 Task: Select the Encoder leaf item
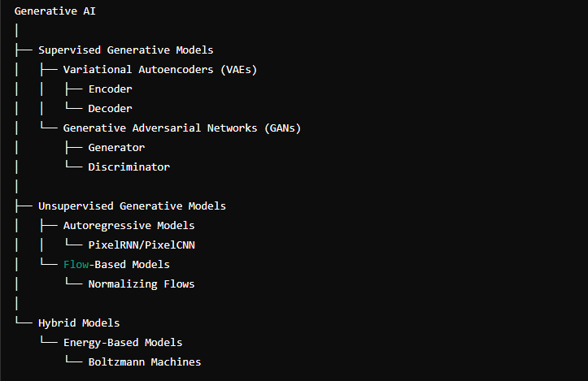point(111,89)
